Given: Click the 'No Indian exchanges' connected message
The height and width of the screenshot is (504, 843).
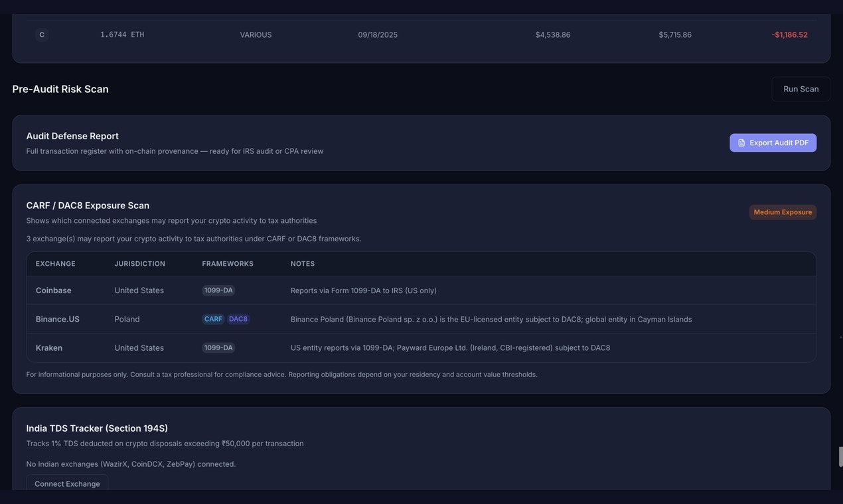Looking at the screenshot, I should click(131, 464).
